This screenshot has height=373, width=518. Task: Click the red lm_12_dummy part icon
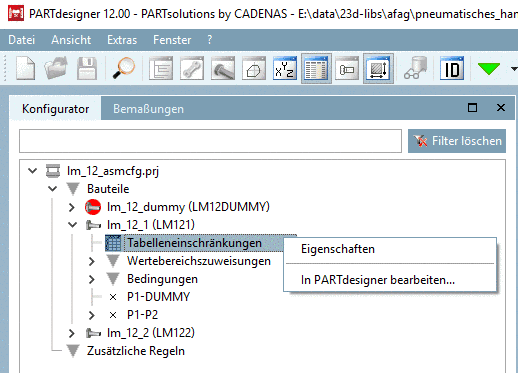tap(93, 207)
